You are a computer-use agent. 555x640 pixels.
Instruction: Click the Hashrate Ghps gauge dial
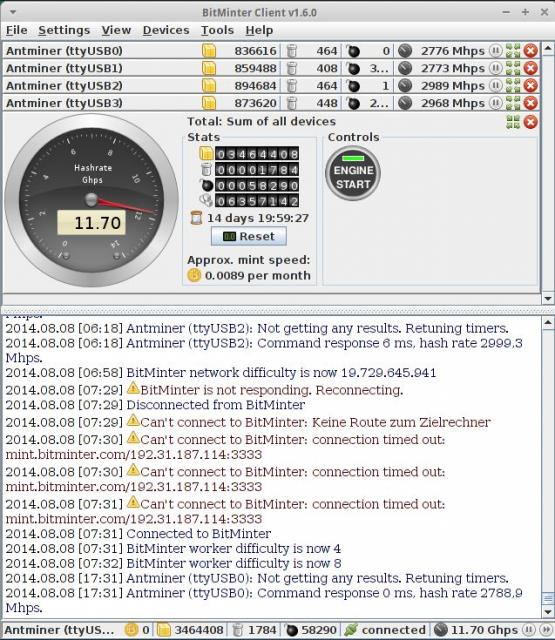point(91,200)
